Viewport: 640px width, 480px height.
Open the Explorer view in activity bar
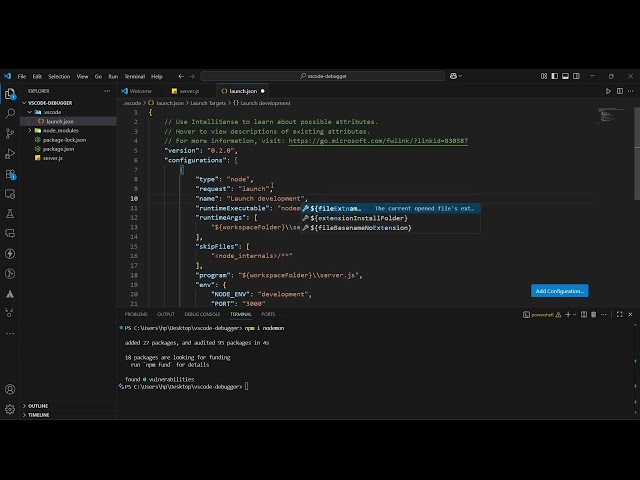[10, 94]
